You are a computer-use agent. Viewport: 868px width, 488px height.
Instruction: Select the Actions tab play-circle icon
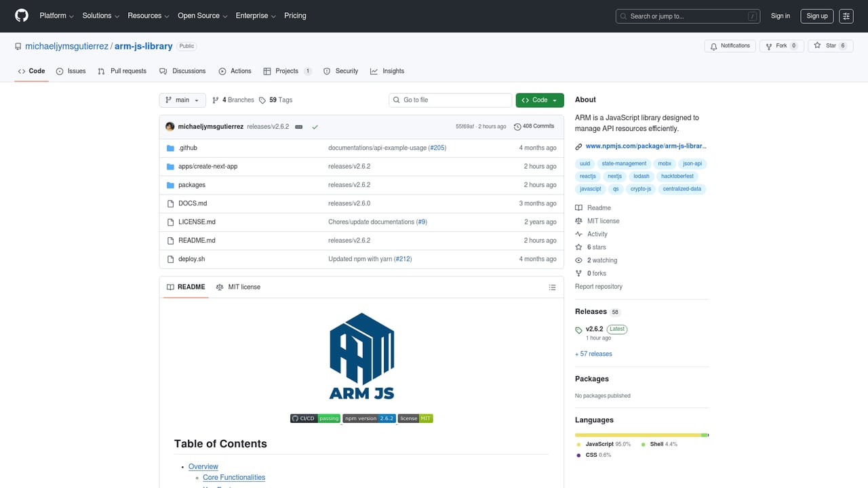click(222, 70)
